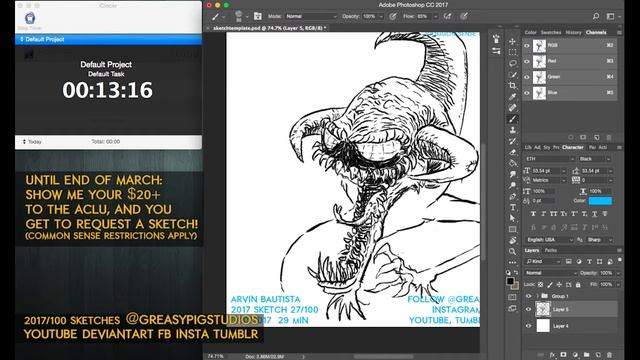640x360 pixels.
Task: Expand the Group 1 folder
Action: 538,296
